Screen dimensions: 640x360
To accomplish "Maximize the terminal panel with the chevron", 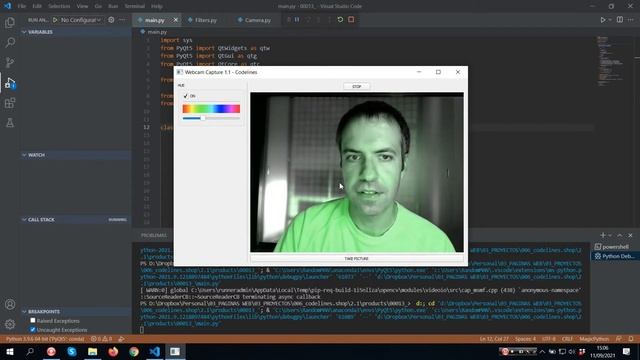I will (620, 235).
